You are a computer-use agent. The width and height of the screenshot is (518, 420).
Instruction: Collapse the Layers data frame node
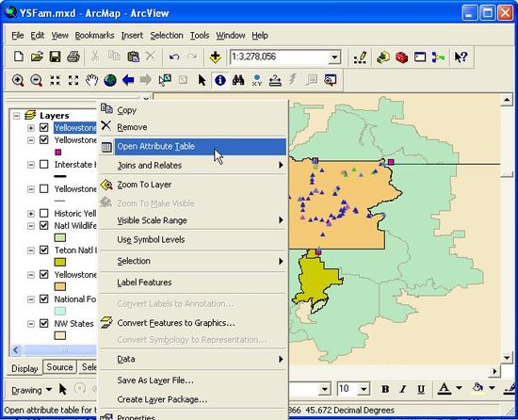(x=16, y=116)
